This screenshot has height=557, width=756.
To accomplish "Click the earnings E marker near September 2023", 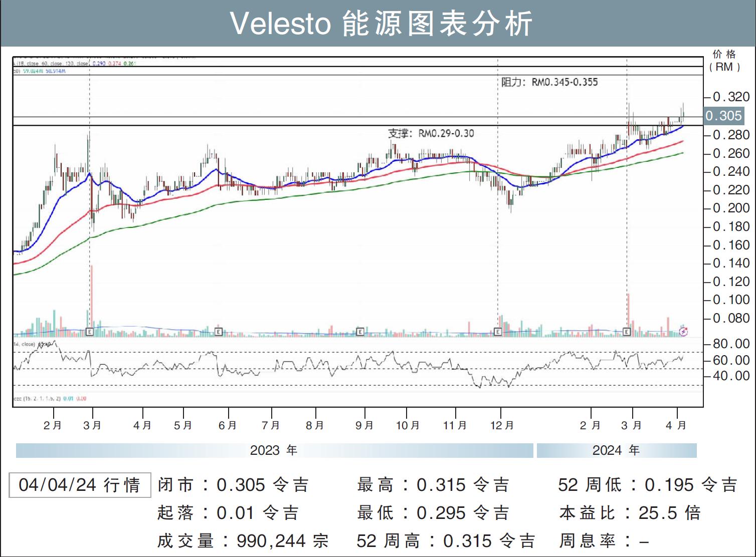I will point(359,332).
